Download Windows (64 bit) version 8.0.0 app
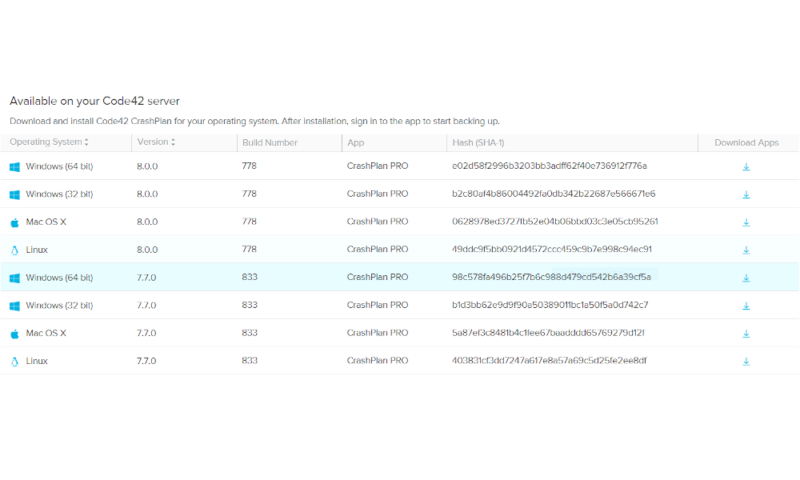Image resolution: width=800 pixels, height=480 pixels. 746,167
